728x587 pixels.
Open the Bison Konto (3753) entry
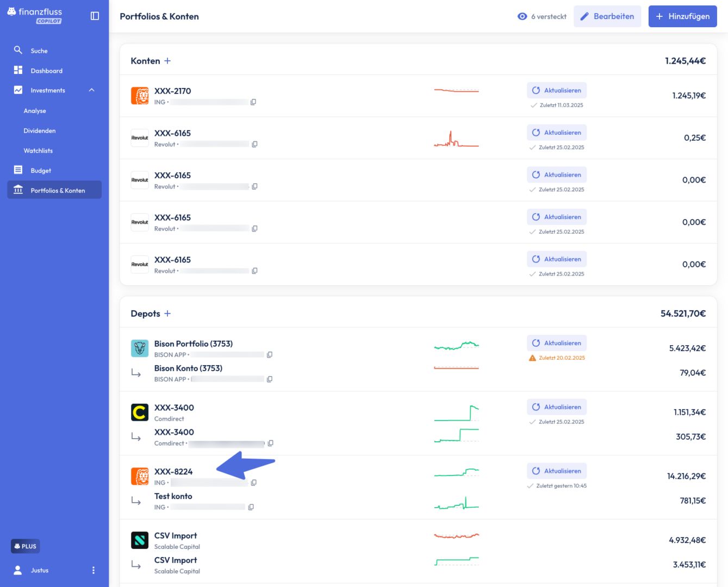click(188, 369)
